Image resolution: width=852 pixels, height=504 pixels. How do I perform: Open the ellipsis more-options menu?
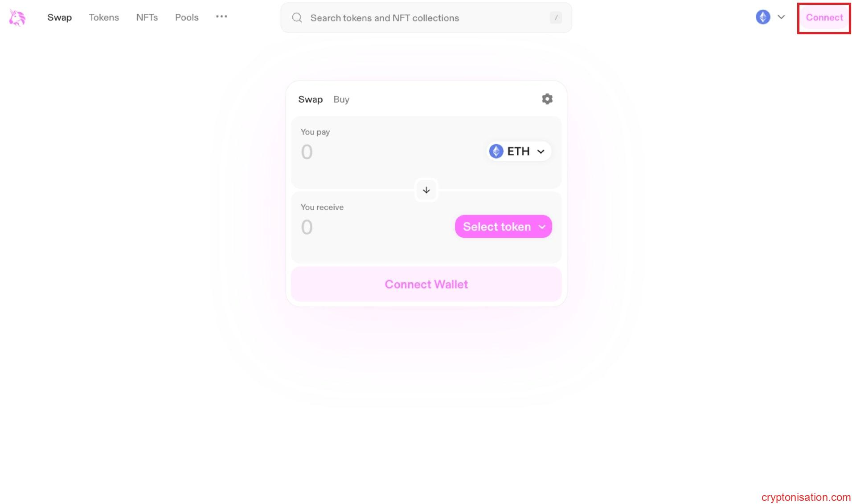point(221,16)
